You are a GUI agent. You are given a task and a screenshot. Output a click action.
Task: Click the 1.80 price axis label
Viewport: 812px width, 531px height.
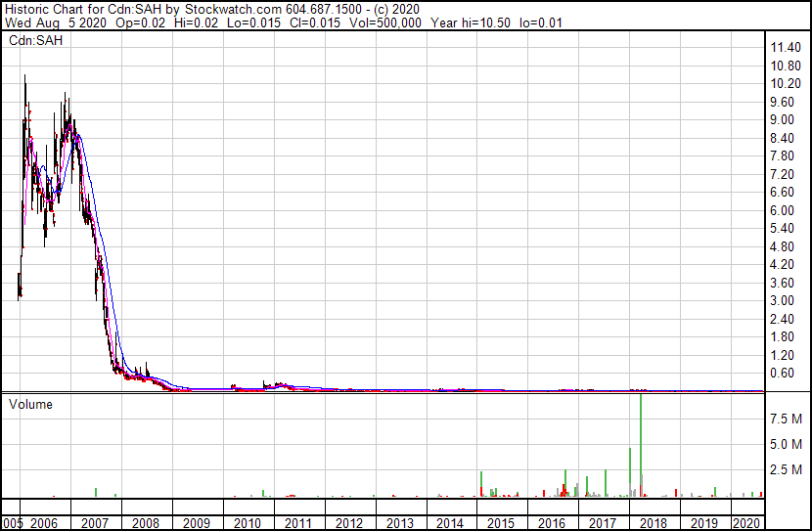point(782,337)
